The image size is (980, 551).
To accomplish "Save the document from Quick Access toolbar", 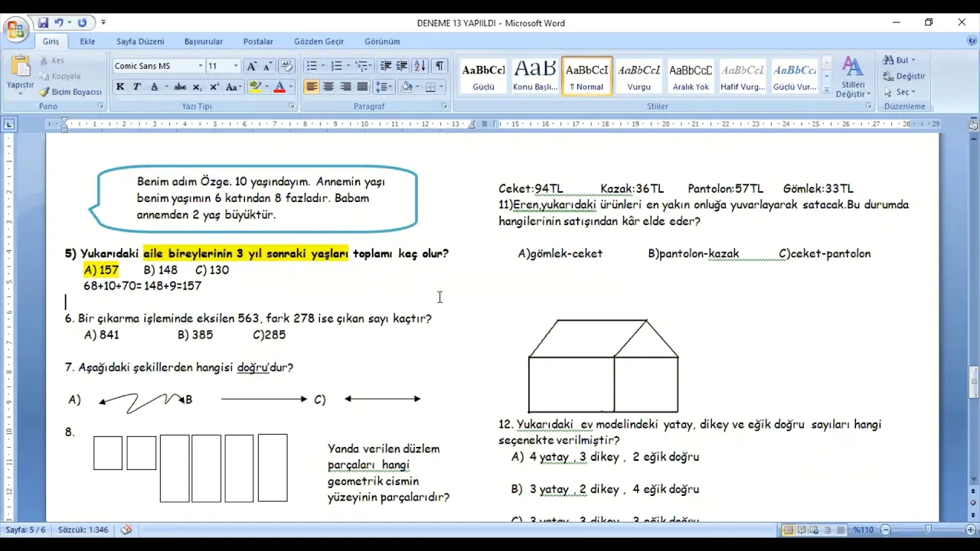I will (x=44, y=23).
